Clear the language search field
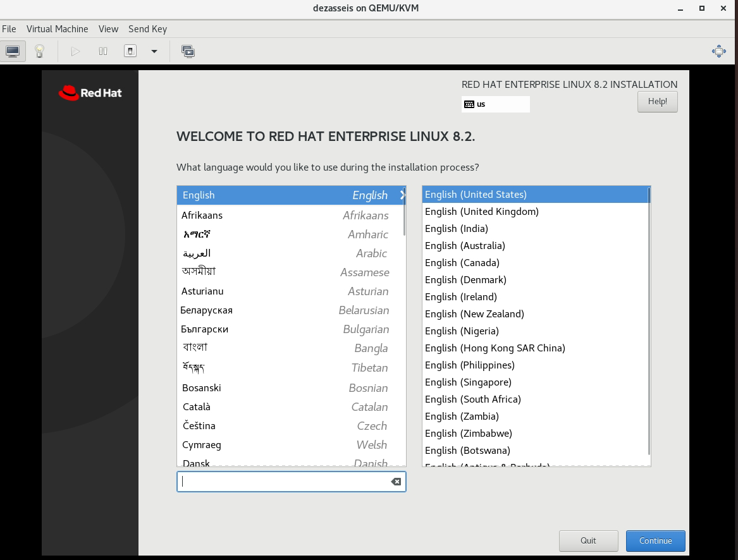The width and height of the screenshot is (738, 560). (x=397, y=482)
